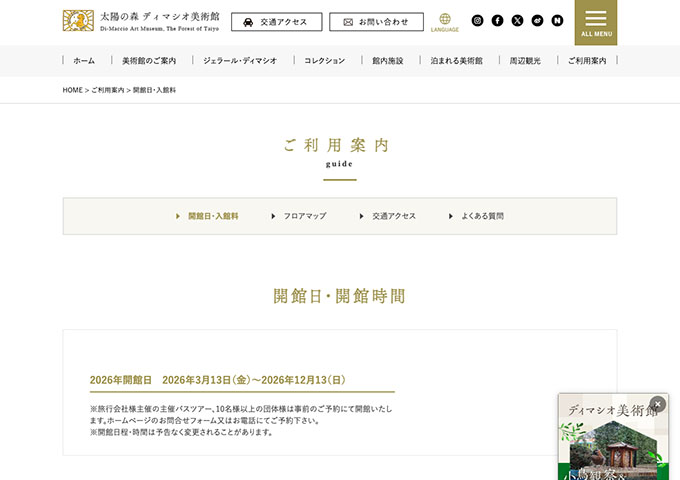The height and width of the screenshot is (480, 680).
Task: Open the 交通アクセス header button
Action: click(x=277, y=22)
